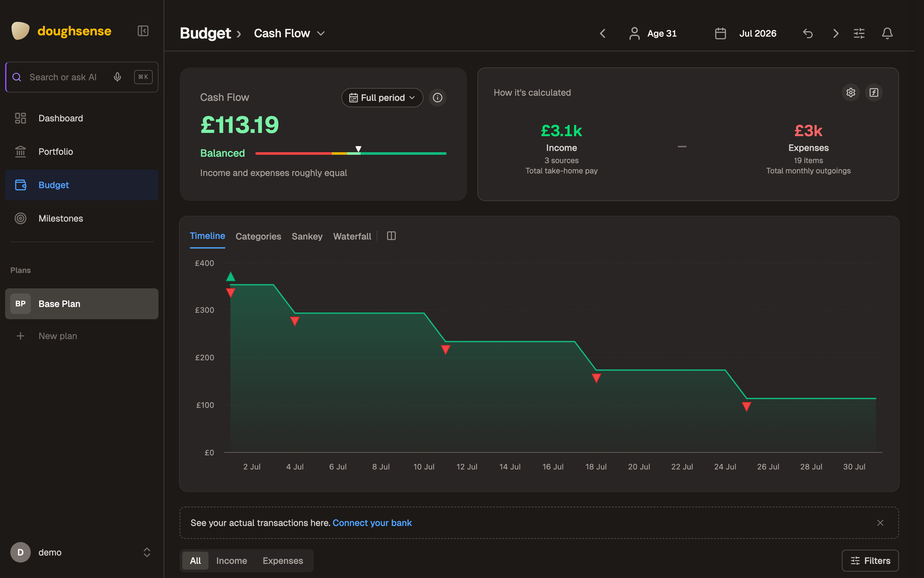Image resolution: width=924 pixels, height=578 pixels.
Task: Focus the Search or ask AI field
Action: click(x=82, y=77)
